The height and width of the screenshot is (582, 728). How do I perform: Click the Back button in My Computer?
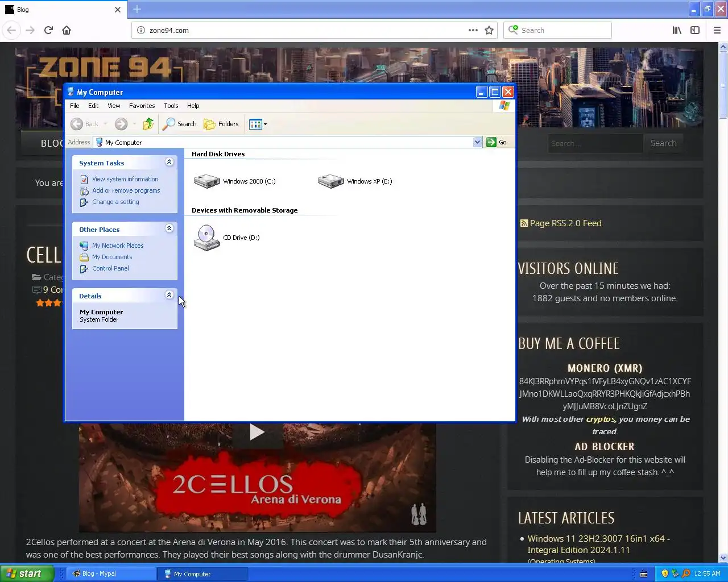coord(85,124)
